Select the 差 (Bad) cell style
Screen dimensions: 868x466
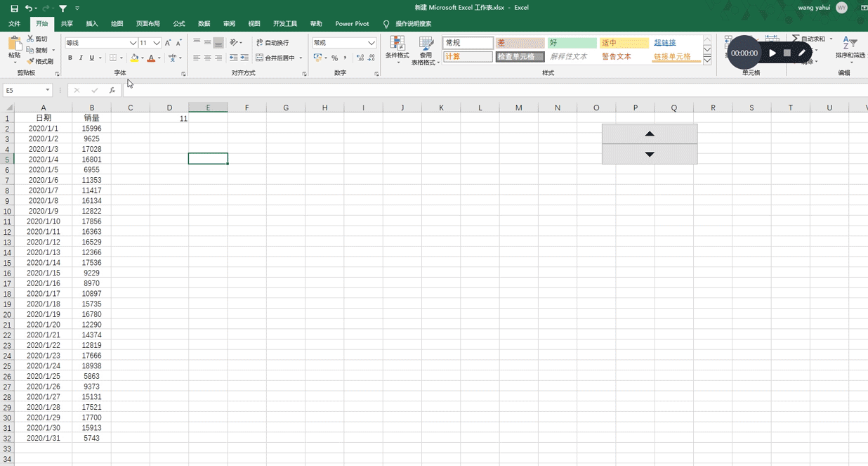point(520,43)
